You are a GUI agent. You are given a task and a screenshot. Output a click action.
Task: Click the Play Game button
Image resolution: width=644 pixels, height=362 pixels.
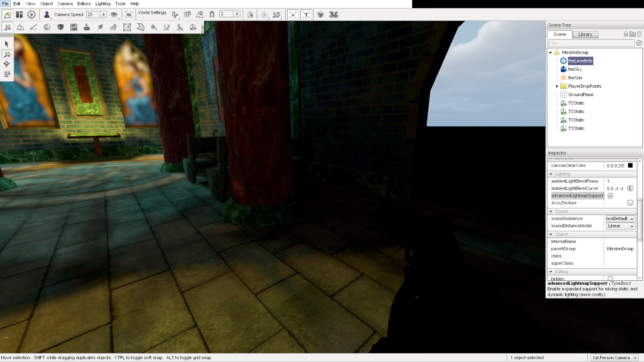[31, 14]
